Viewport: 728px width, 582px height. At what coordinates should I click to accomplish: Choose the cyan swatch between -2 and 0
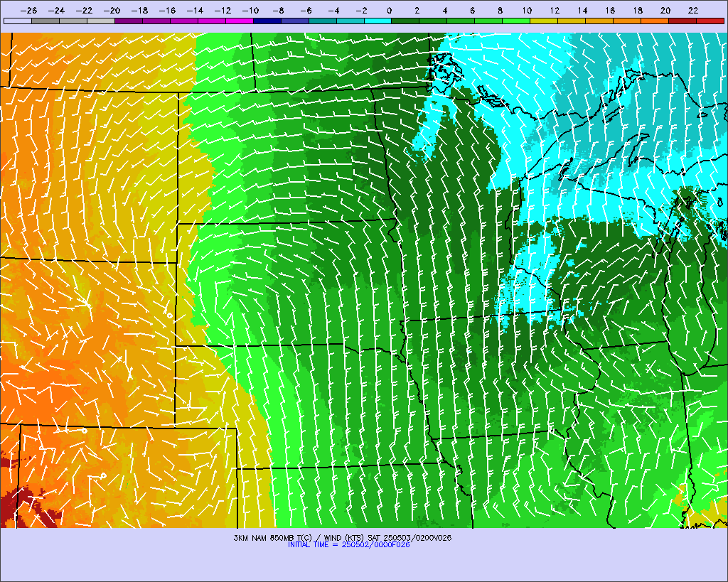378,21
